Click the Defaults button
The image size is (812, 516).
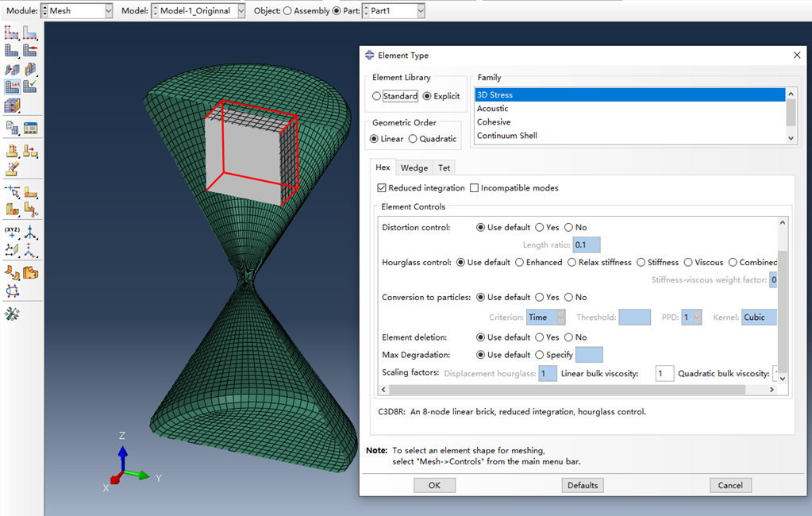582,485
